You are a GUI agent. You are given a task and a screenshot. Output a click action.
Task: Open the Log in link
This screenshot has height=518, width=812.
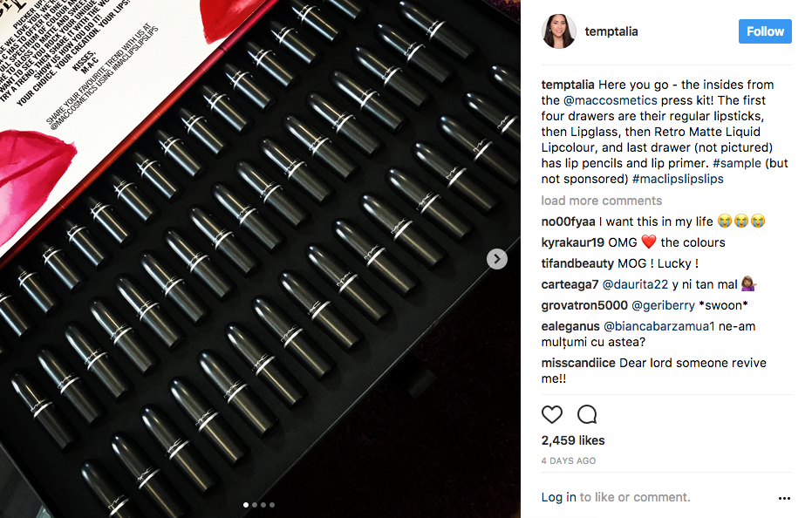(558, 497)
